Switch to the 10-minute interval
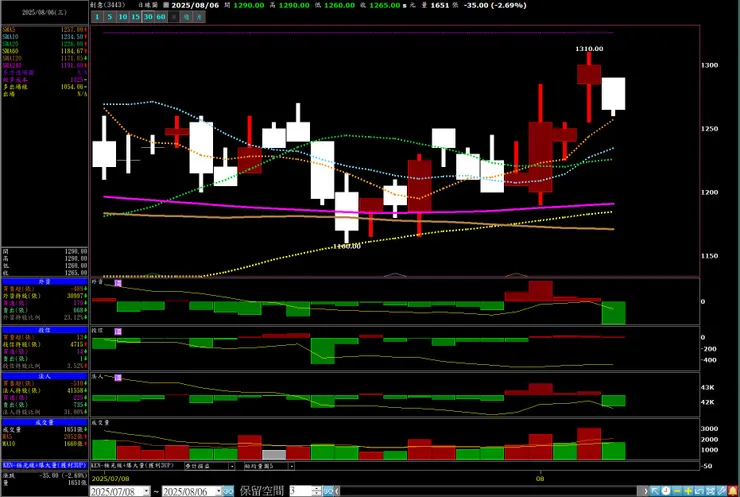740x497 pixels. (123, 17)
